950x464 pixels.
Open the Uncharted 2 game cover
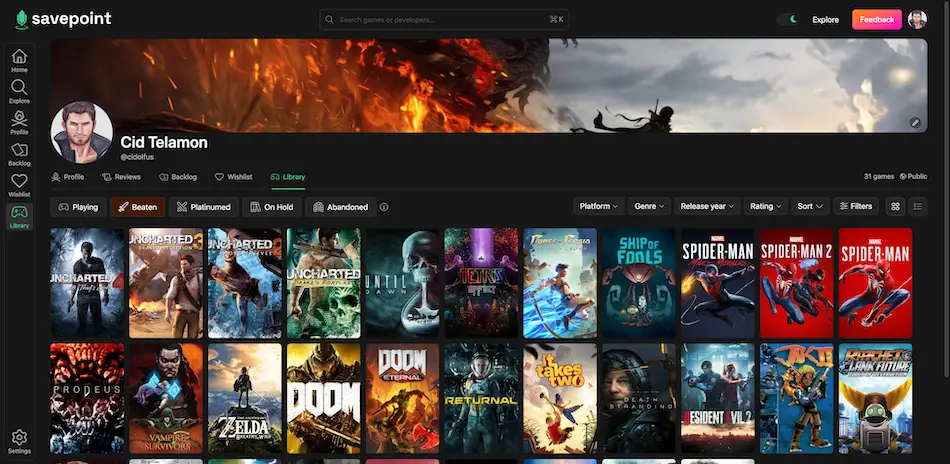(x=245, y=283)
